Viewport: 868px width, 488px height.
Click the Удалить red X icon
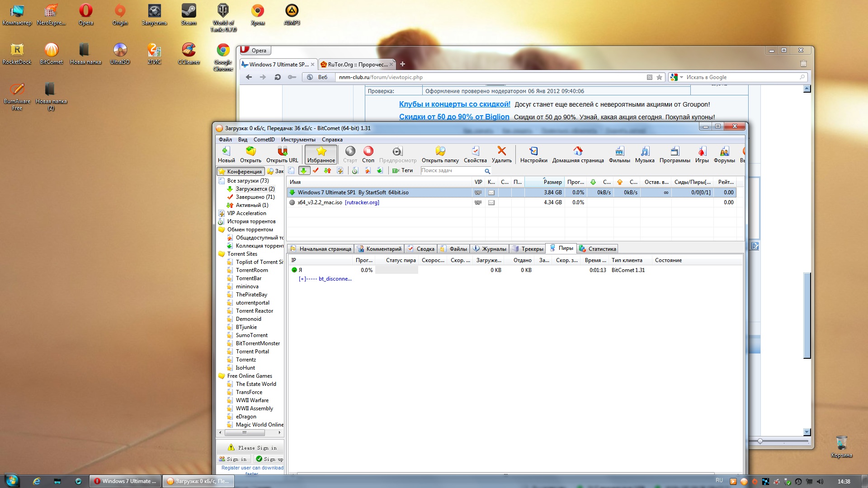click(x=501, y=151)
